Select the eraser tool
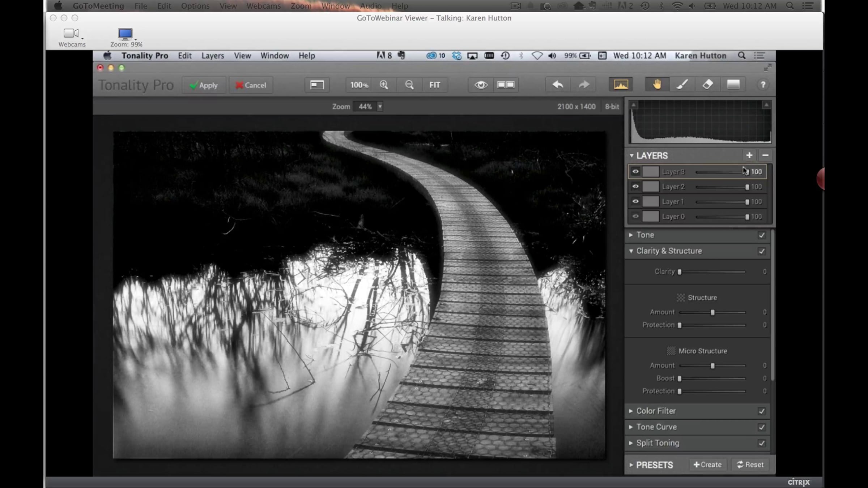The height and width of the screenshot is (488, 868). [x=707, y=85]
